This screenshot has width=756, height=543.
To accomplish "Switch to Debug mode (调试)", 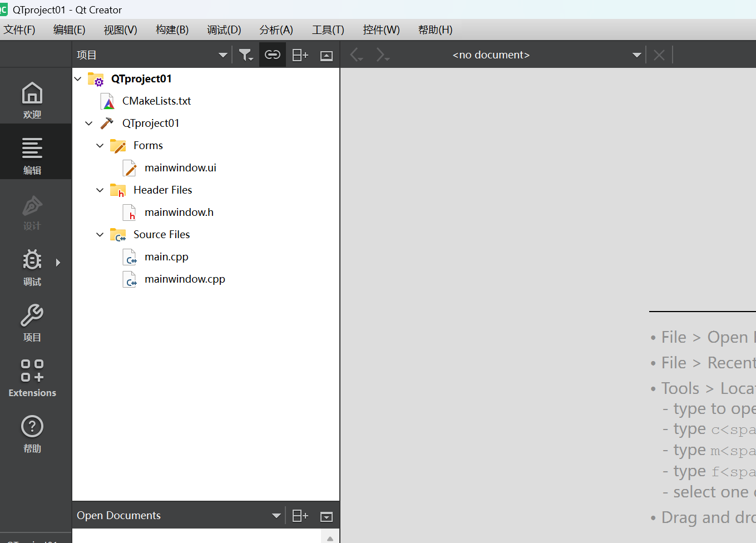I will pos(32,267).
